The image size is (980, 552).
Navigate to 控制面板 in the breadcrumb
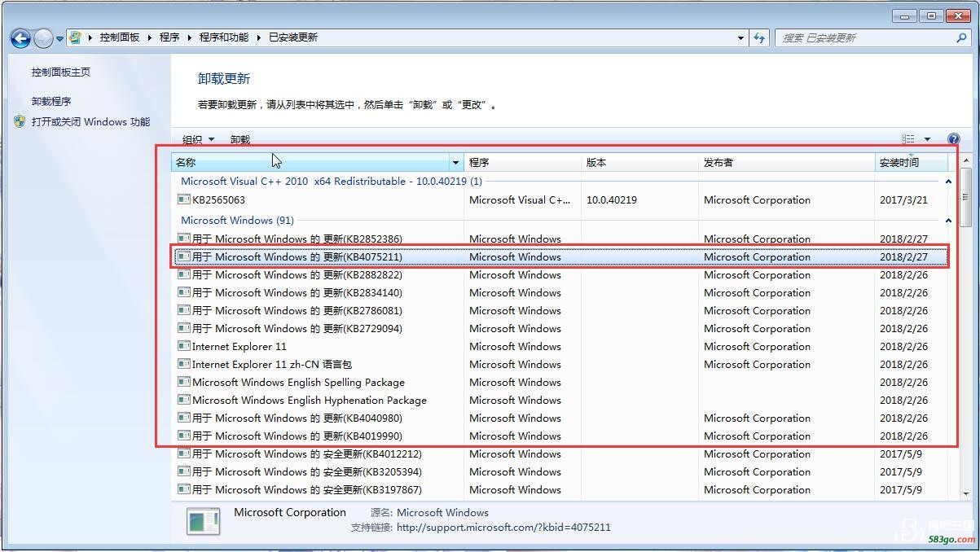pyautogui.click(x=120, y=37)
